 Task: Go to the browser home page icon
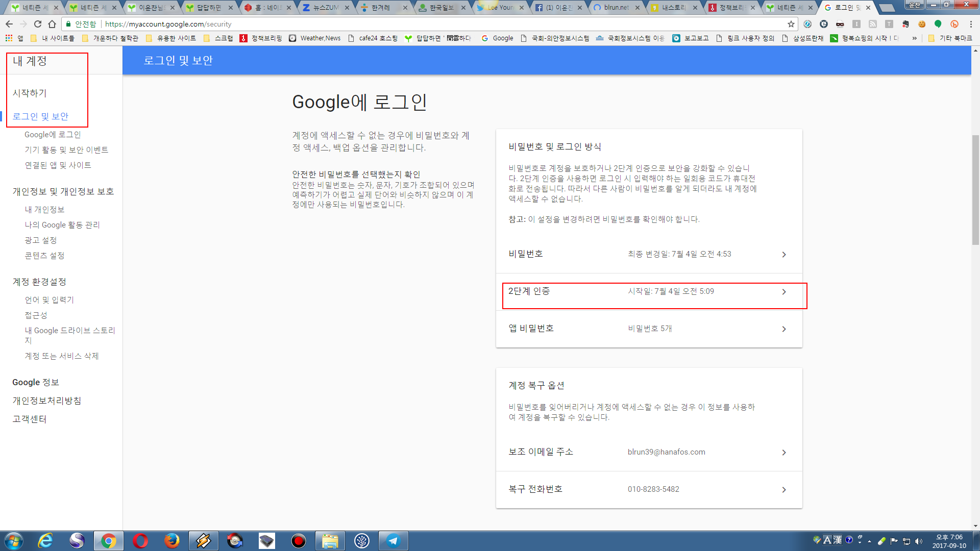pos(52,24)
